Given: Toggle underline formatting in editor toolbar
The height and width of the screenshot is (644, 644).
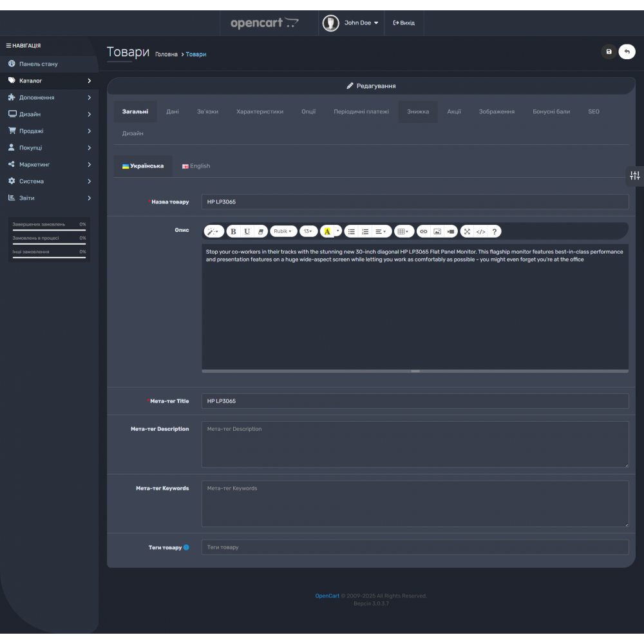Looking at the screenshot, I should pyautogui.click(x=247, y=231).
